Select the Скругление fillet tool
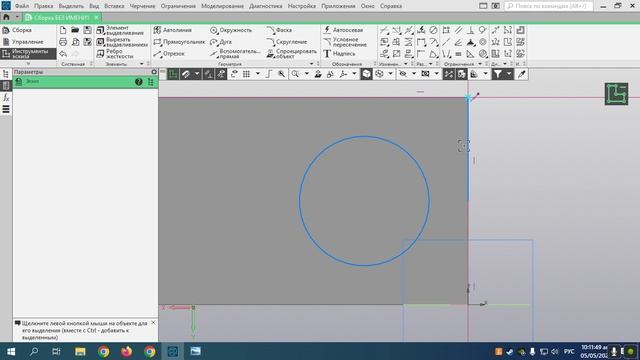640x360 pixels. (x=287, y=42)
